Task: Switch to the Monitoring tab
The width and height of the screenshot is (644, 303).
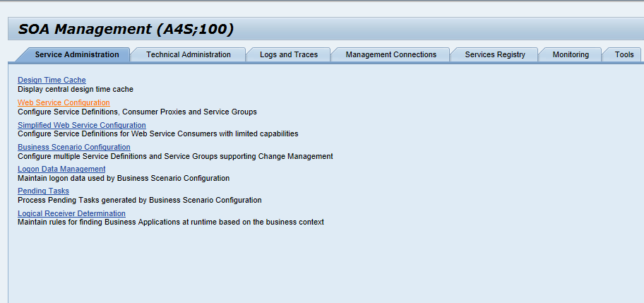Action: (570, 54)
